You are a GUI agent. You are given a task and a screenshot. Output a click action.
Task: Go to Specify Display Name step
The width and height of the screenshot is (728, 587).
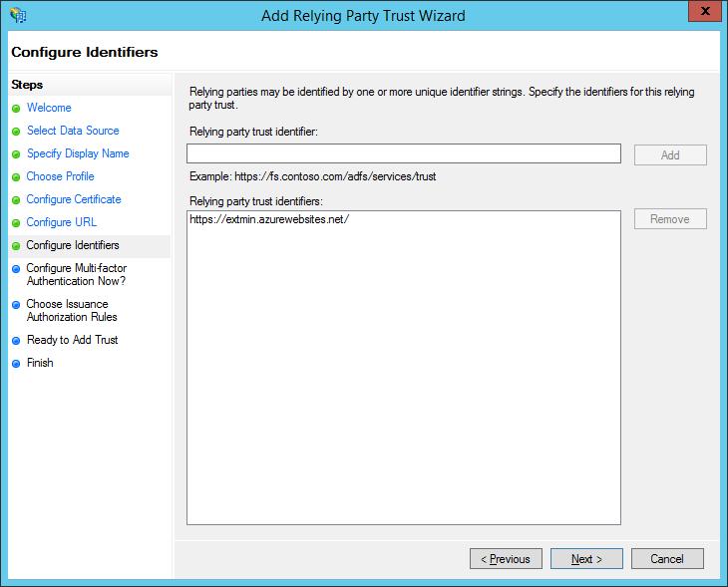(x=78, y=153)
